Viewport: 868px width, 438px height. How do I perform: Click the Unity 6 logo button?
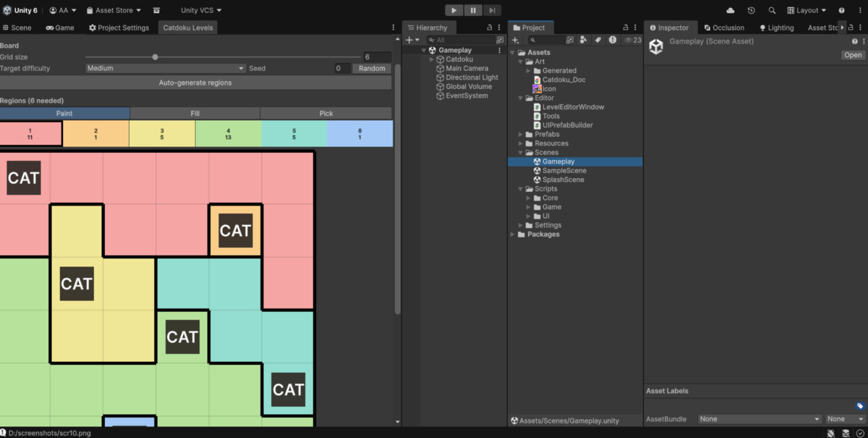(x=20, y=10)
